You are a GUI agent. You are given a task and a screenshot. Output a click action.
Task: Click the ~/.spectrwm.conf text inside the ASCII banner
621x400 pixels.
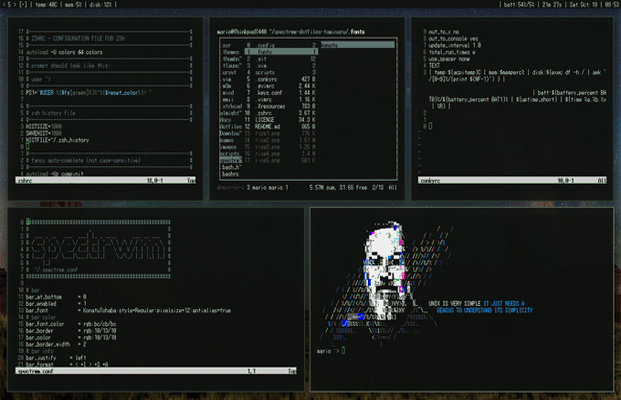pyautogui.click(x=56, y=270)
